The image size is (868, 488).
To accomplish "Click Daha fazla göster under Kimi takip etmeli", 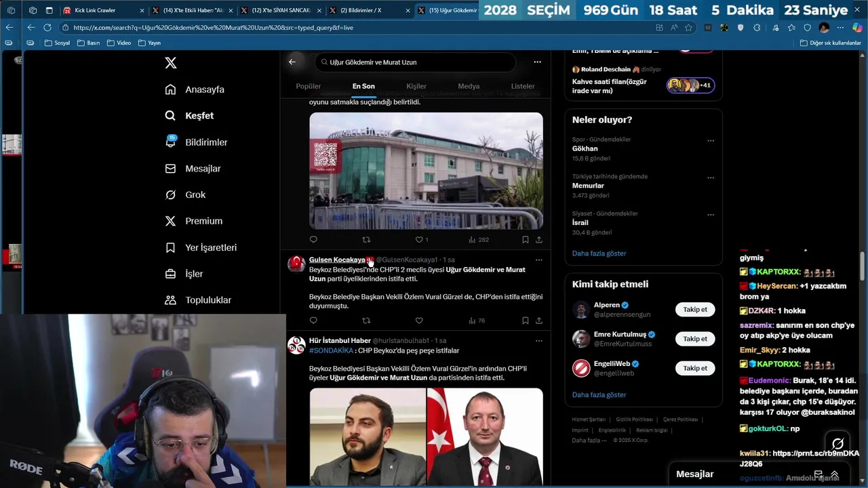I will [599, 394].
